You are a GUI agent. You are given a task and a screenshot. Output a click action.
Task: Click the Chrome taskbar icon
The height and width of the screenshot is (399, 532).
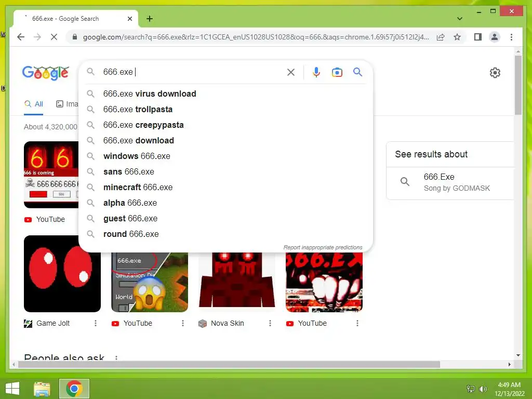click(x=74, y=389)
